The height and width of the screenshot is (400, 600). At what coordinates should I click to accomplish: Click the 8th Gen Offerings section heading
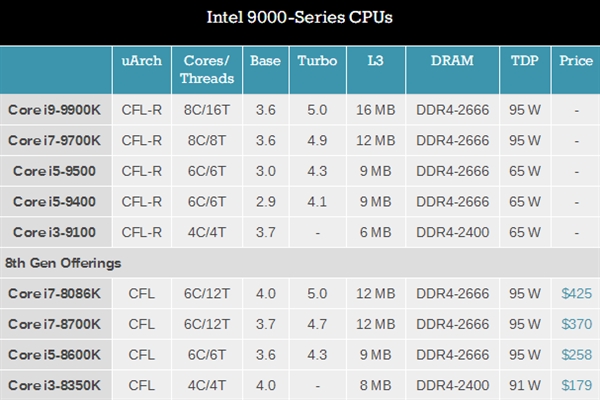point(62,263)
